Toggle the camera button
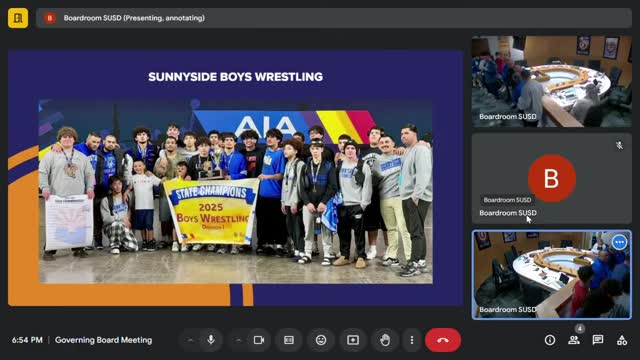The height and width of the screenshot is (360, 640). 259,340
